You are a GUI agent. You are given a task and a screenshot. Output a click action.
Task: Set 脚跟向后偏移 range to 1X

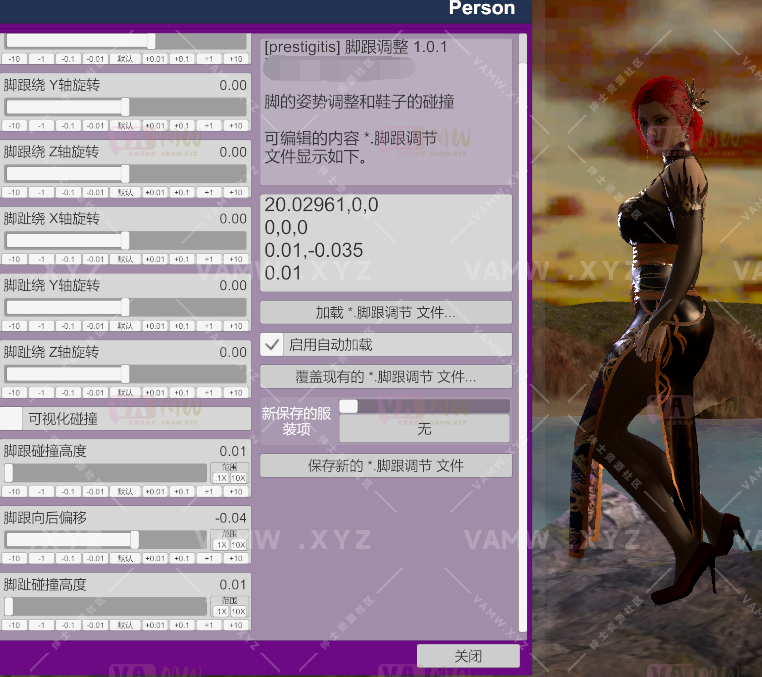pos(221,545)
